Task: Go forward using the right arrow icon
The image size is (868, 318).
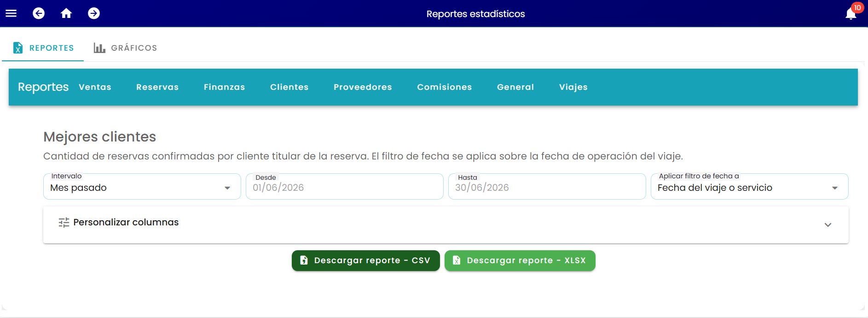Action: click(94, 13)
